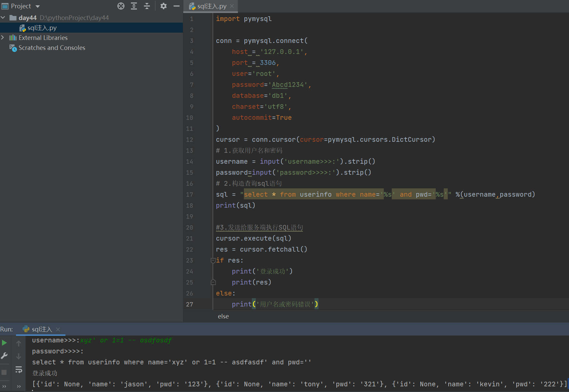
Task: Expand the External Libraries node
Action: click(x=3, y=38)
